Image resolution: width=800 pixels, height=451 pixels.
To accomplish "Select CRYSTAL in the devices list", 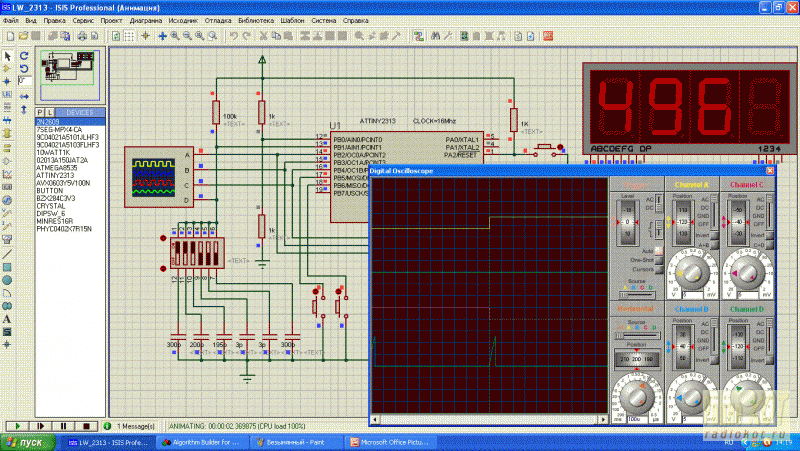I will [51, 206].
